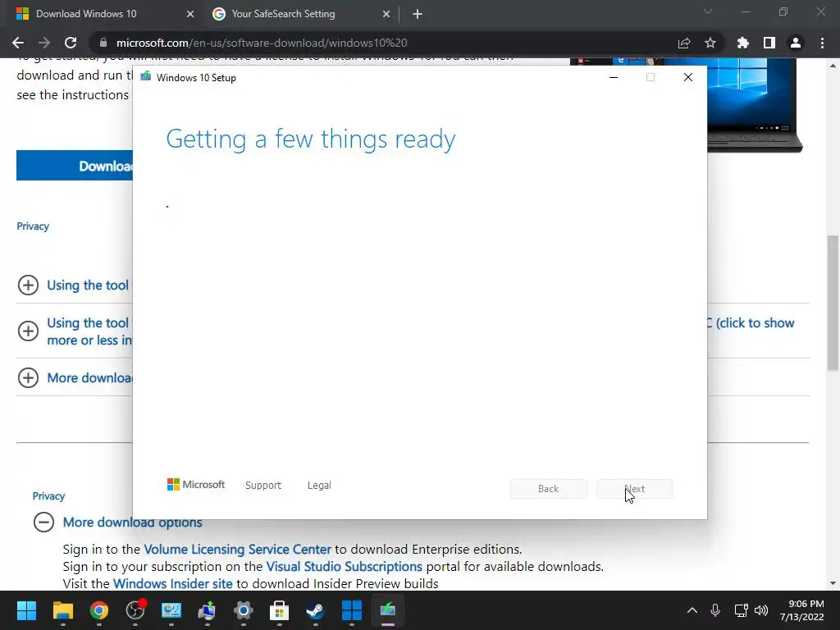Open OBS Studio from taskbar
Screen dimensions: 840x630
tap(135, 610)
